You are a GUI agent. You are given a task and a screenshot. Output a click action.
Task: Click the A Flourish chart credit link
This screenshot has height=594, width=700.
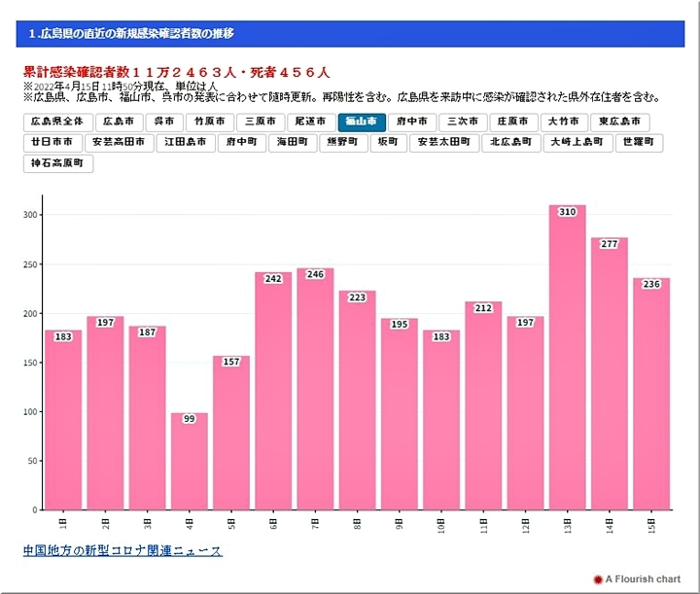click(643, 578)
